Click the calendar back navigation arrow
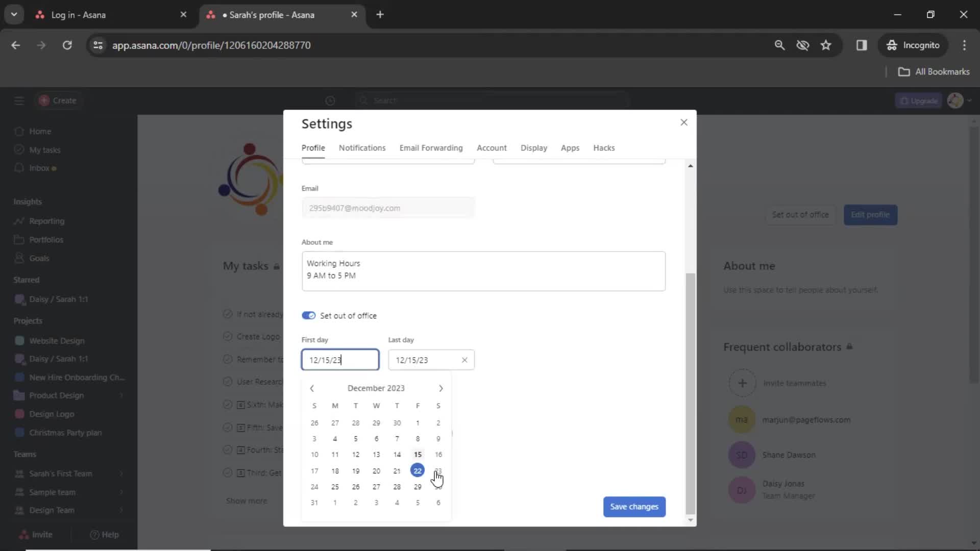Screen dimensions: 980x551 click(312, 388)
